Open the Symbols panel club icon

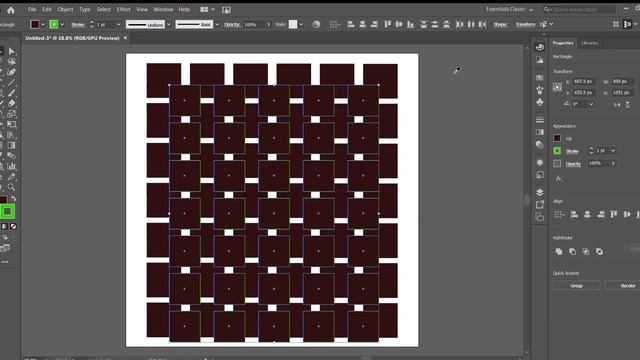540,102
